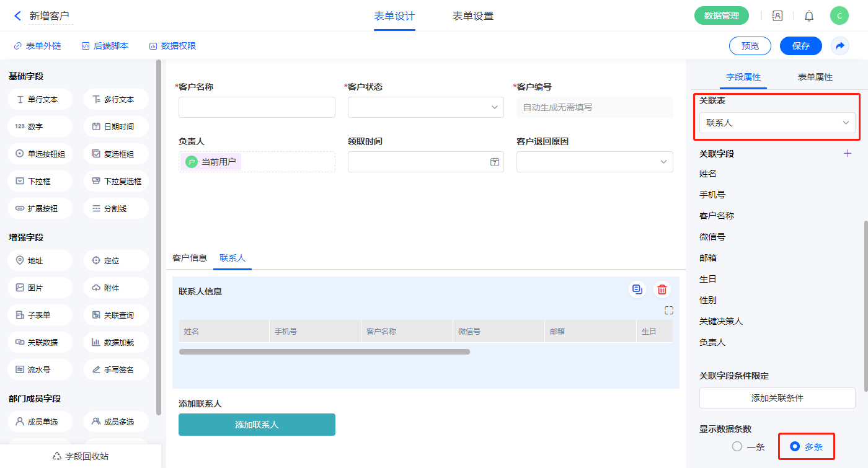Click the 添加关联条件 button
Screen dimensions: 868x468
click(777, 398)
